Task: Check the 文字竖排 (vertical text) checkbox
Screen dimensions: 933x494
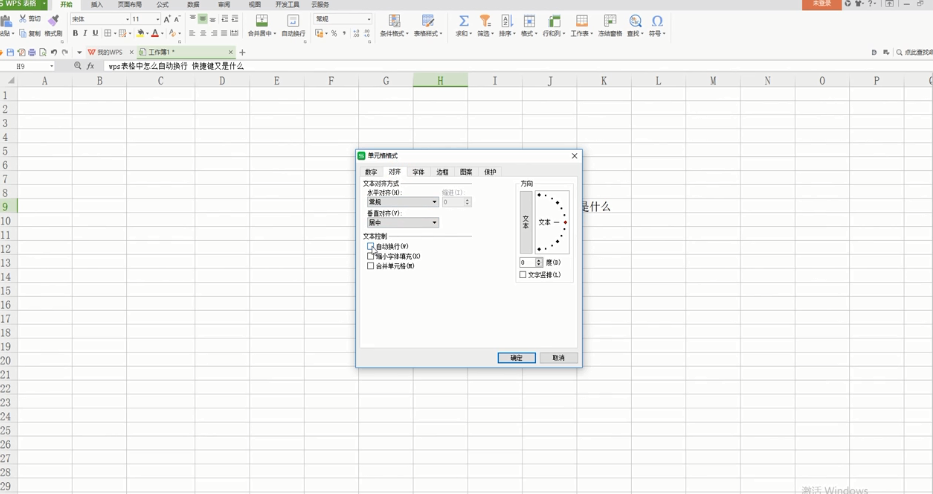Action: pos(522,275)
